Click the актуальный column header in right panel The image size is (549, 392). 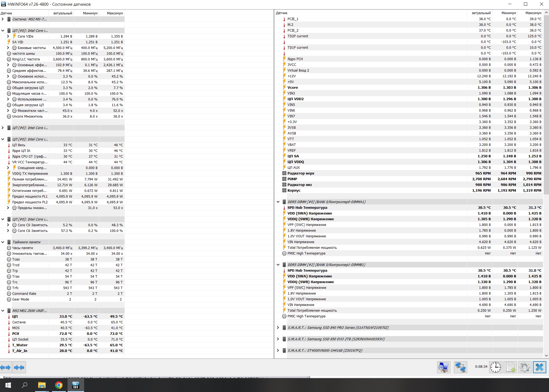click(x=481, y=13)
